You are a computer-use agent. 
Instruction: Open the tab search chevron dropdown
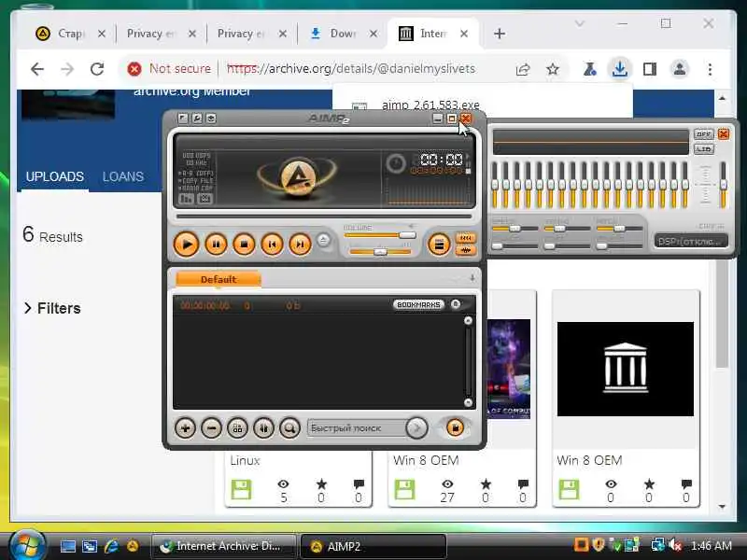point(580,23)
